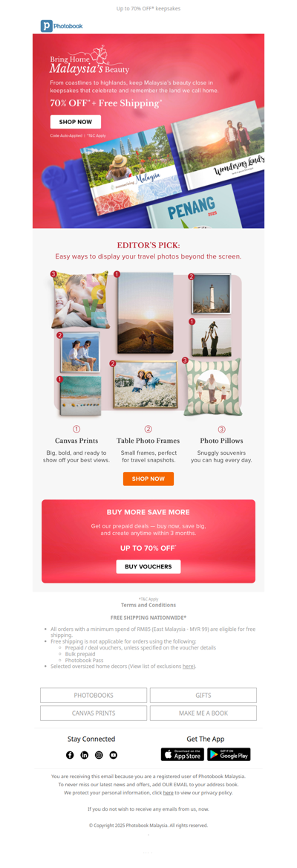
Task: Open the MAKE ME A BOOK link
Action: click(203, 713)
